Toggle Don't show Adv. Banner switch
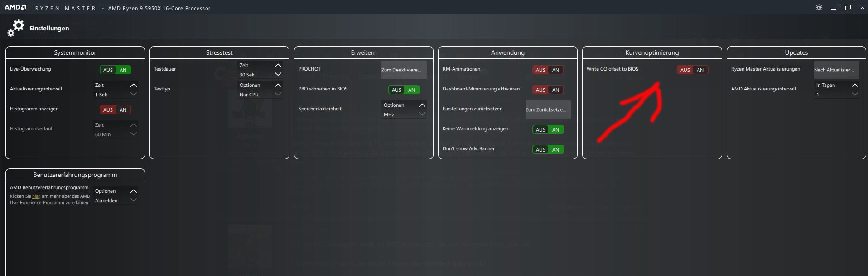The height and width of the screenshot is (276, 868). click(548, 150)
